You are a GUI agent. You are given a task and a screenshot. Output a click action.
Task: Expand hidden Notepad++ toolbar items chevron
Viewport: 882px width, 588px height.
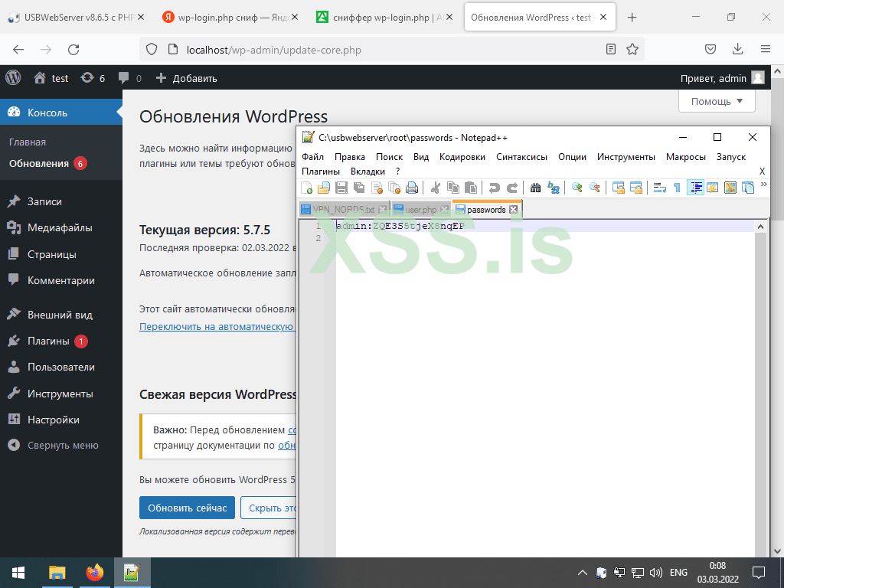[764, 184]
